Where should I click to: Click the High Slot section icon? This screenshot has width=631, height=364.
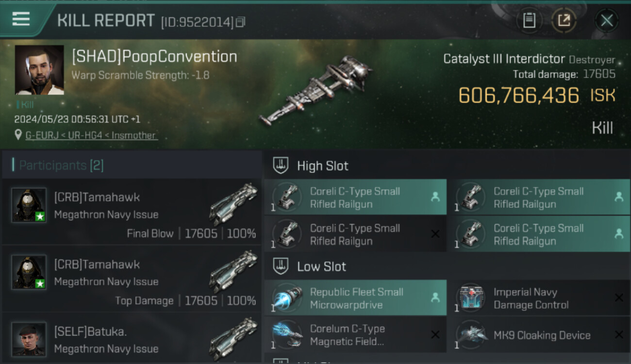tap(281, 165)
